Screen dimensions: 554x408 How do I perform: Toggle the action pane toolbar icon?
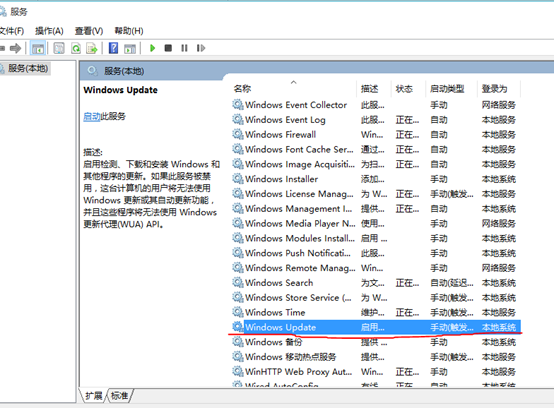(130, 48)
